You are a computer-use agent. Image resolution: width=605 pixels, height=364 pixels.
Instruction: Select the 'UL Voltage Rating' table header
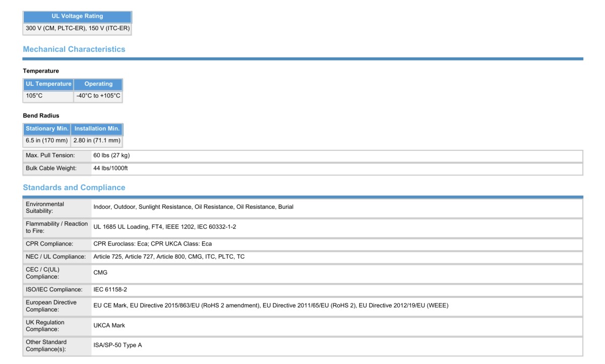pos(77,16)
